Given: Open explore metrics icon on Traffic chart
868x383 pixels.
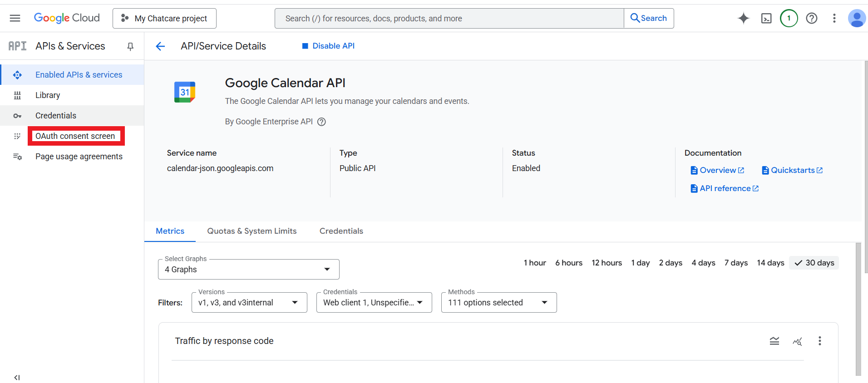Looking at the screenshot, I should 797,341.
